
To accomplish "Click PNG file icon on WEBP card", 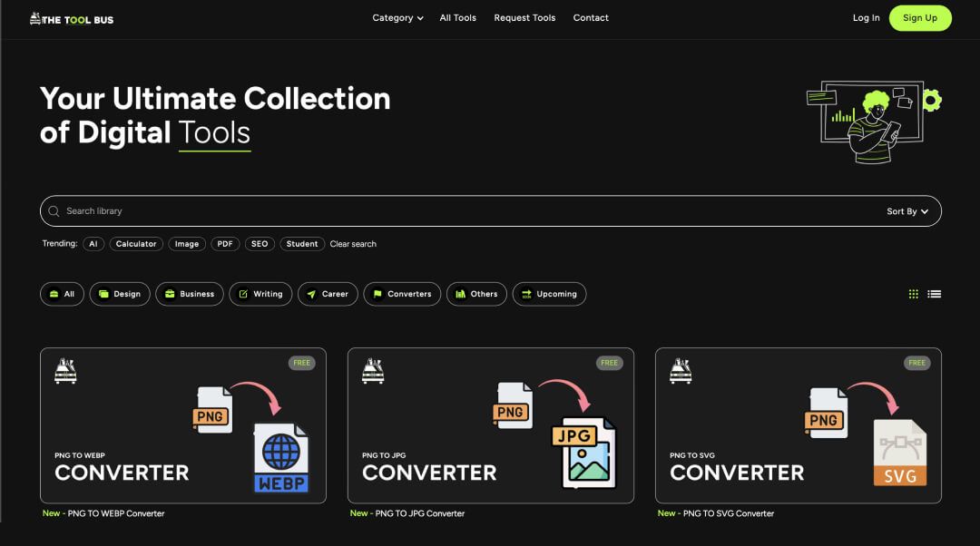I will point(213,411).
